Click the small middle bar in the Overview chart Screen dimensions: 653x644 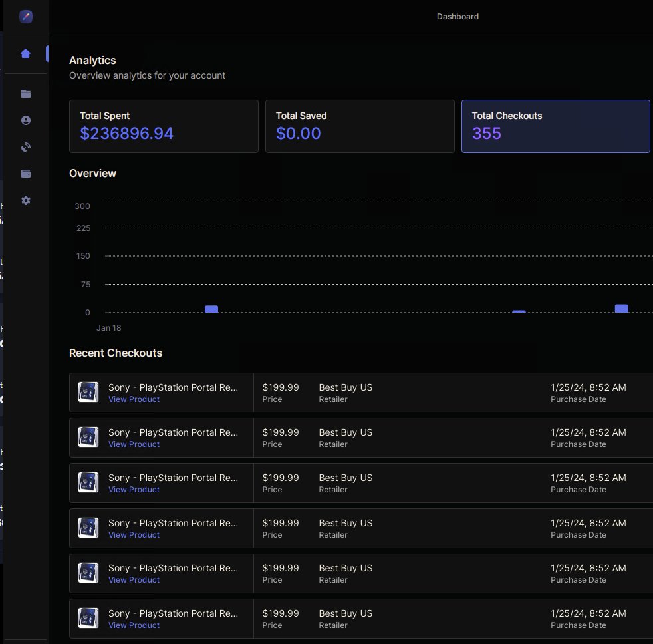coord(519,311)
